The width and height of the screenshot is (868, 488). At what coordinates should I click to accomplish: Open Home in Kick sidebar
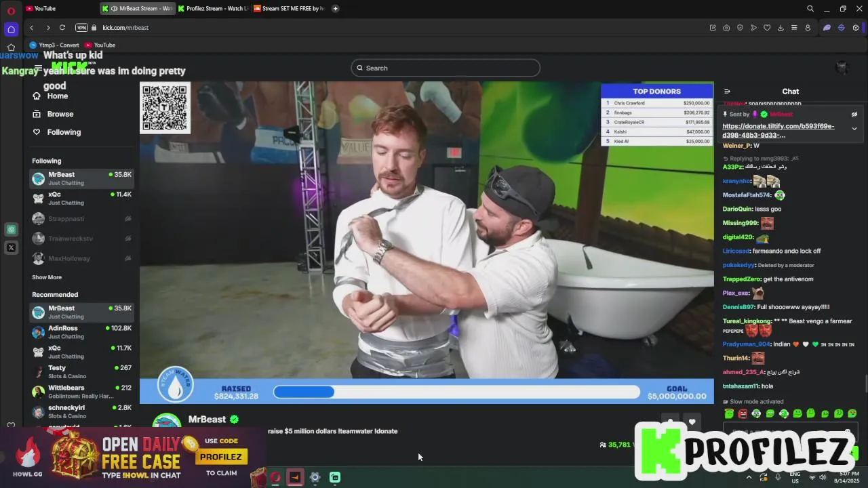(x=50, y=96)
